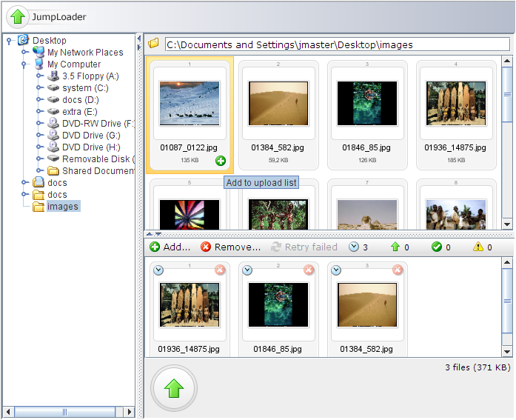Remove 01384_582.jpg from the upload list
Viewport: 516px width, 420px height.
point(398,270)
